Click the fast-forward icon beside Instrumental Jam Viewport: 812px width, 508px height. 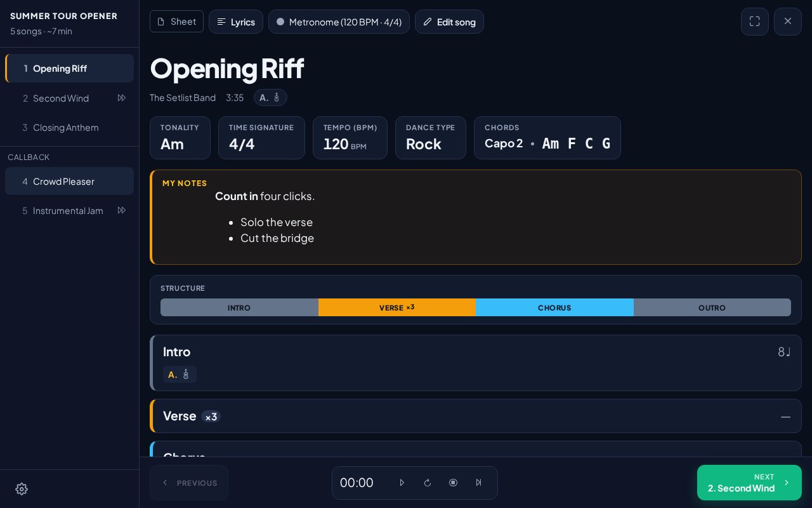[x=122, y=210]
